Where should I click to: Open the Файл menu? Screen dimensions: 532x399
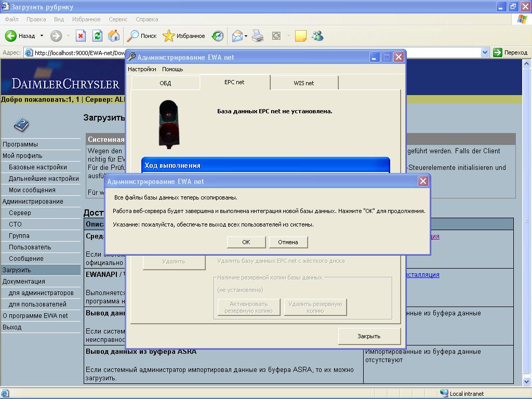pos(11,19)
